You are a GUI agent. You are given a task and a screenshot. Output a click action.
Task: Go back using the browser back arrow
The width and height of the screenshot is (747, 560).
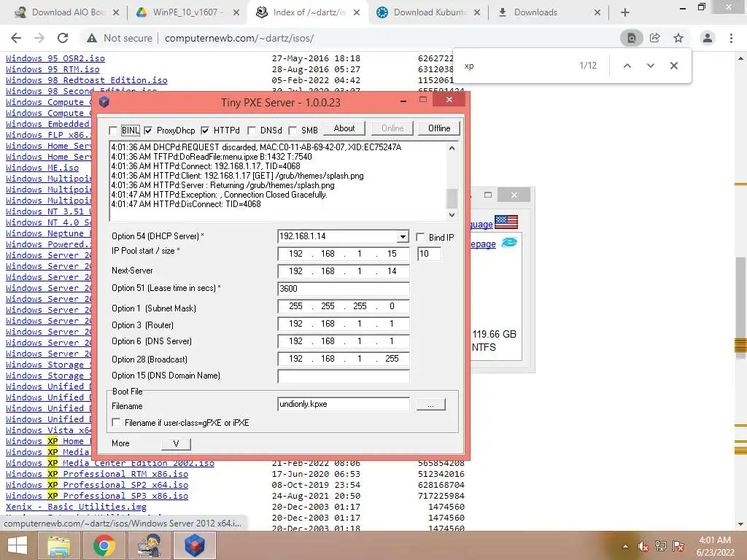click(x=16, y=38)
